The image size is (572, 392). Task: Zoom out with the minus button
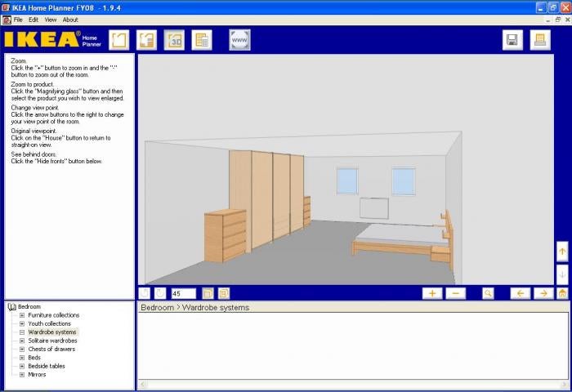456,293
